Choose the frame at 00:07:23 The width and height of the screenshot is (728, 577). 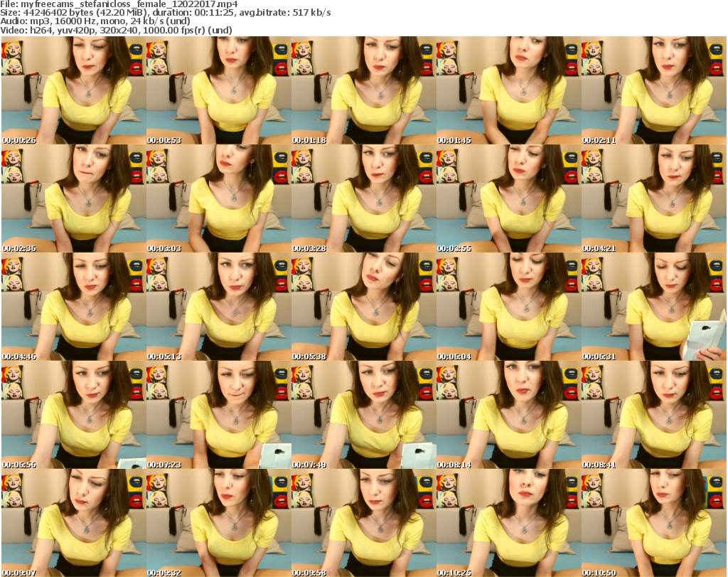pyautogui.click(x=219, y=415)
